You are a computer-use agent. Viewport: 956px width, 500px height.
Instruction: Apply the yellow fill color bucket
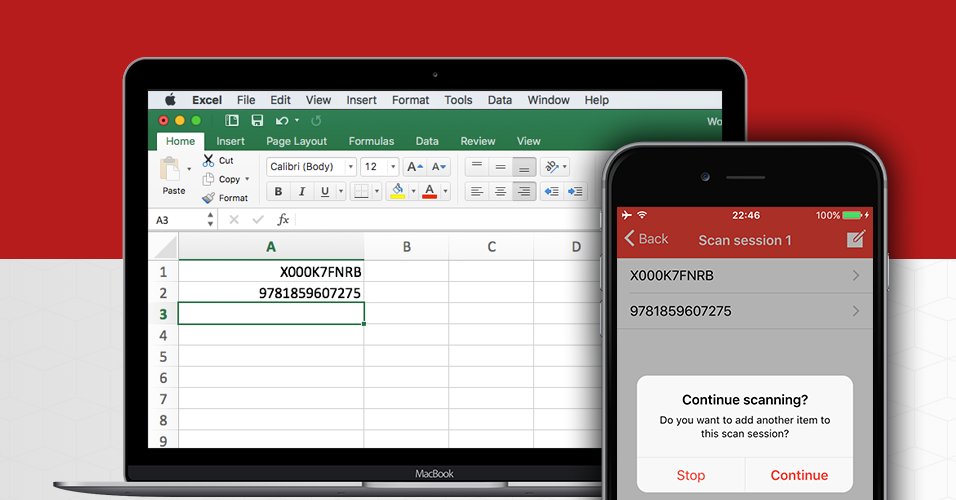[x=398, y=191]
